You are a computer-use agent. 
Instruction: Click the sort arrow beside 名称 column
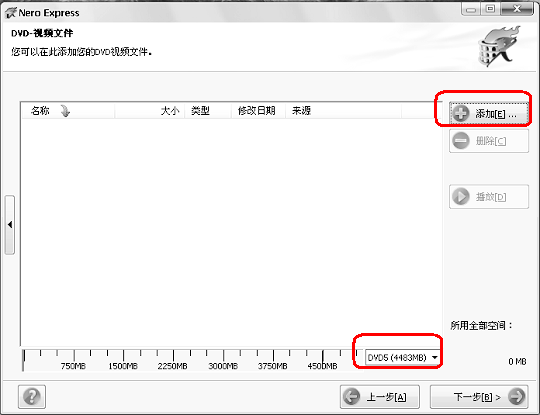click(x=65, y=111)
